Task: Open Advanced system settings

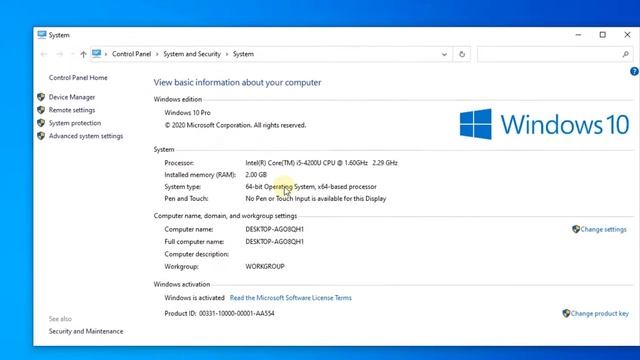Action: tap(86, 136)
